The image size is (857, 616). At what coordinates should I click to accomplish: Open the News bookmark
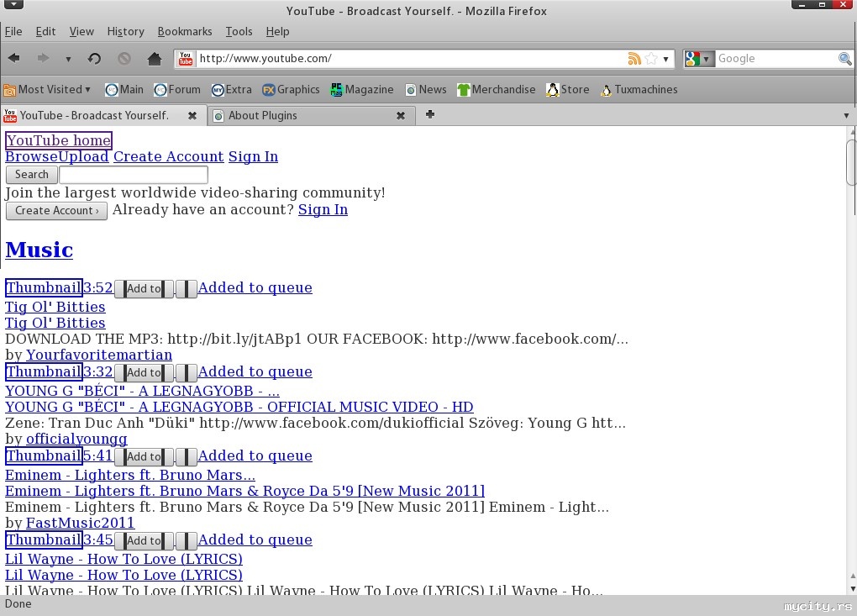pos(426,90)
